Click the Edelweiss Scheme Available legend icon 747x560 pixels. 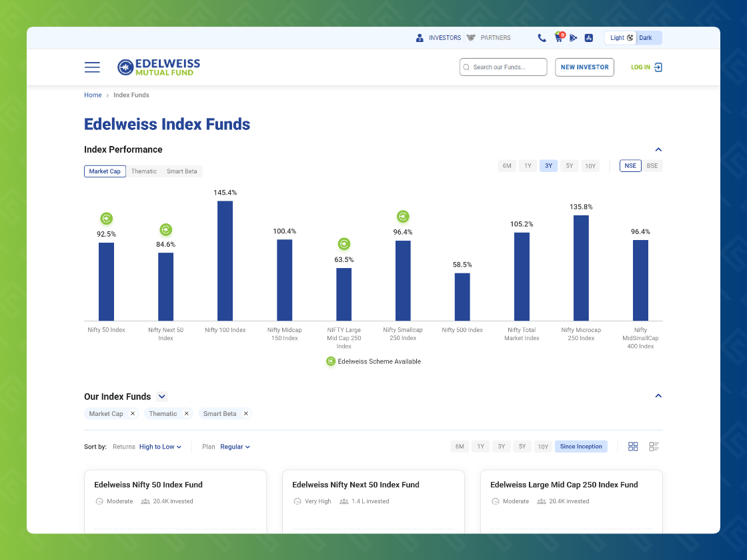coord(331,361)
